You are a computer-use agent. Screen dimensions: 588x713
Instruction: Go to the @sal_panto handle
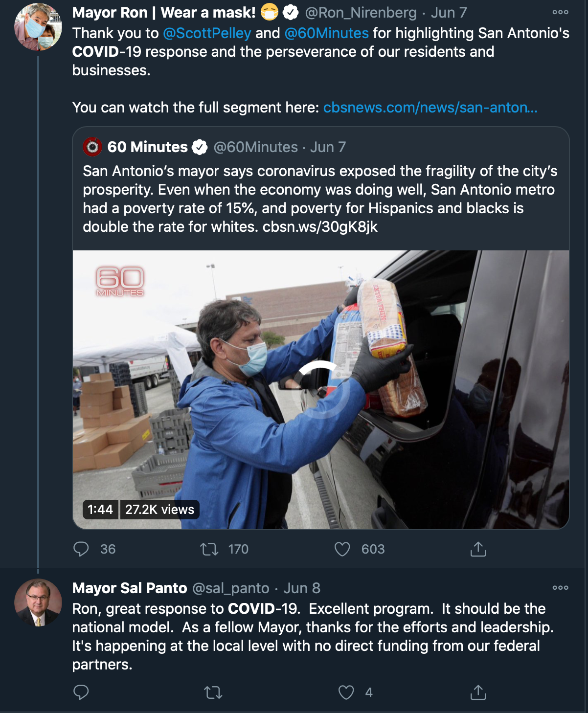tap(231, 588)
